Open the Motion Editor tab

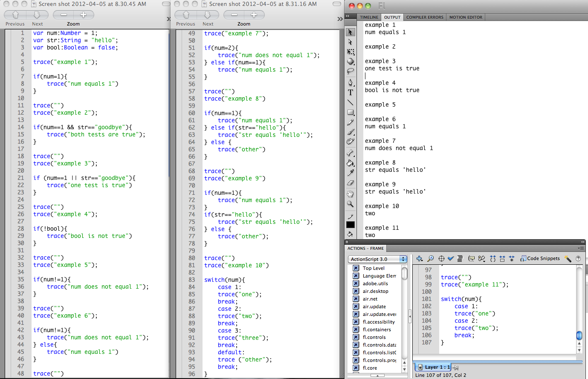(x=466, y=17)
